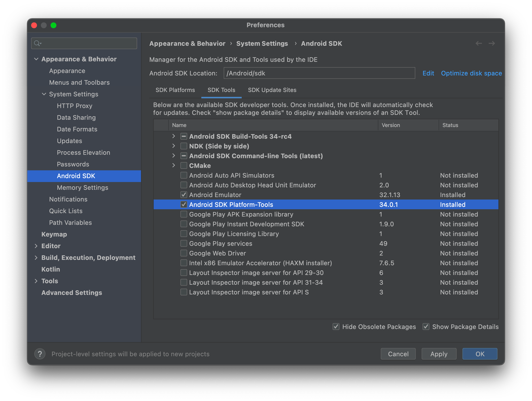Viewport: 532px width, 401px height.
Task: Uncheck the Android Emulator package
Action: (x=184, y=195)
